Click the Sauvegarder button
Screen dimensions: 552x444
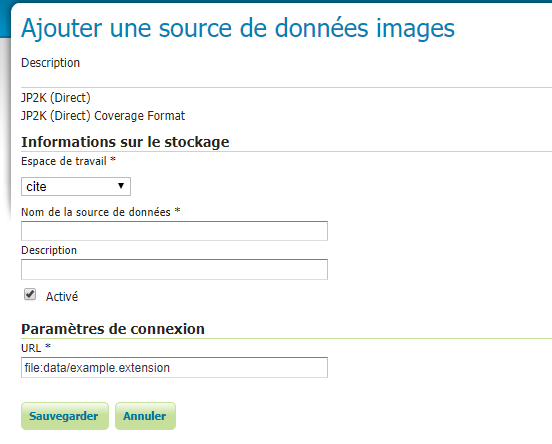[x=65, y=416]
